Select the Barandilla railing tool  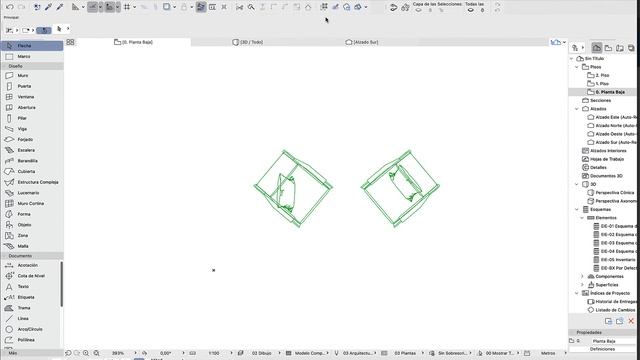tap(32, 161)
